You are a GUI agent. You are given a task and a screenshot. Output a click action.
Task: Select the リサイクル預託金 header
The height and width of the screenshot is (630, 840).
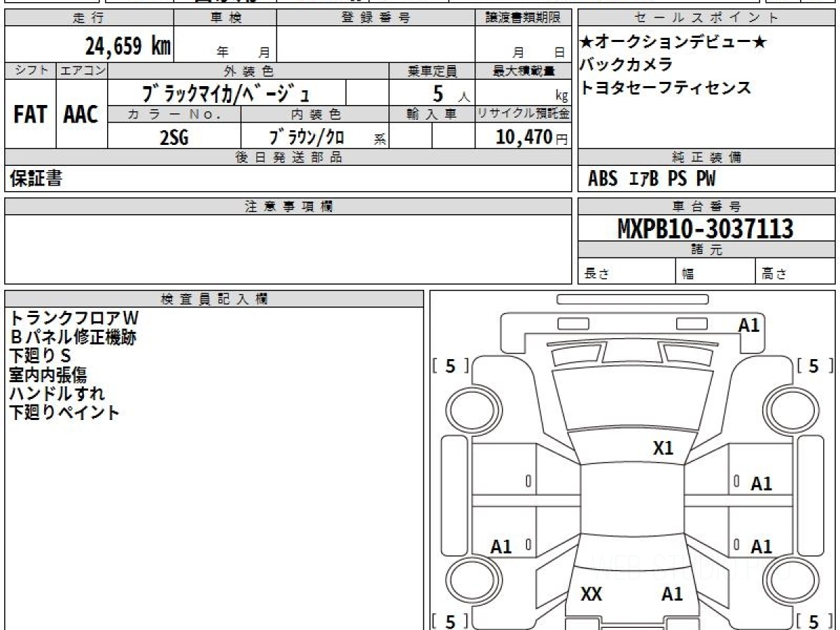524,114
